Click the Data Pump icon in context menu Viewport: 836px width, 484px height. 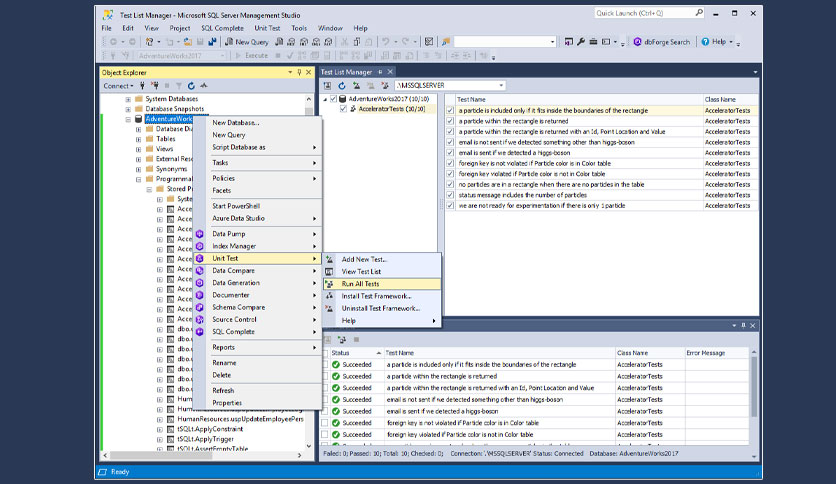tap(199, 234)
